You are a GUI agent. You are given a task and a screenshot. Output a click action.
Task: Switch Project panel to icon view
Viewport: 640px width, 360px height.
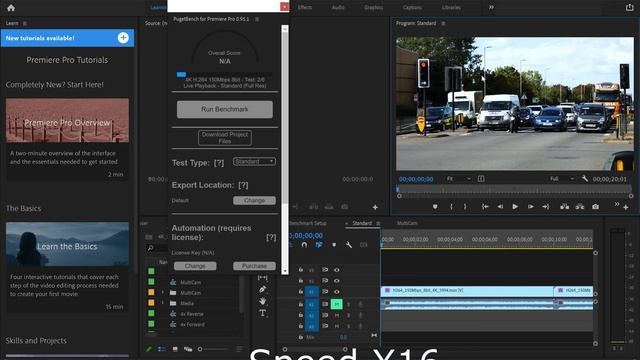175,349
